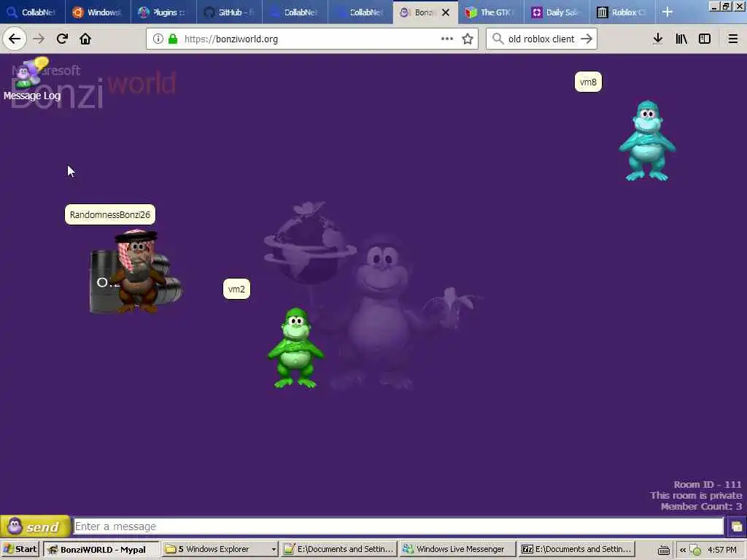Open the 7z E:\Documents taskbar button
747x560 pixels.
[576, 549]
